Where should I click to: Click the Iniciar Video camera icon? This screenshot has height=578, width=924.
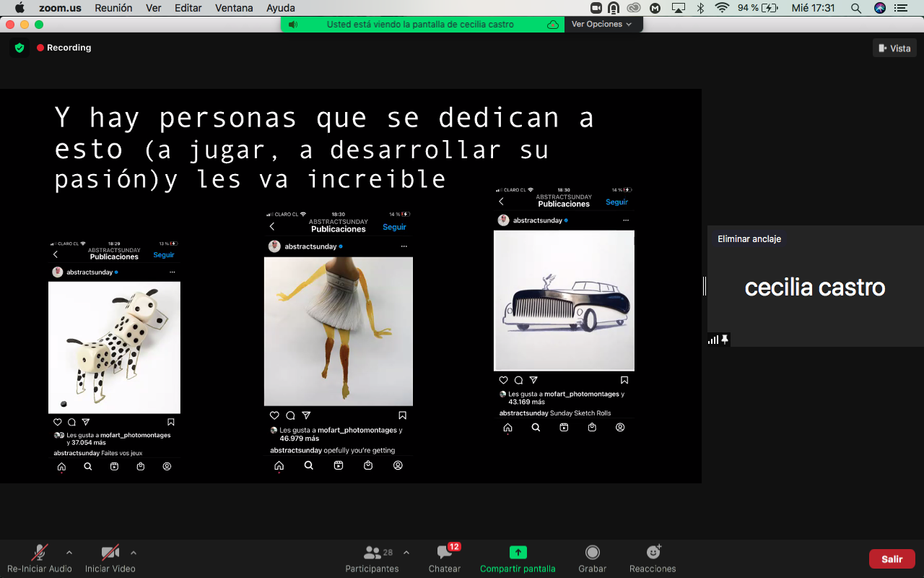110,553
